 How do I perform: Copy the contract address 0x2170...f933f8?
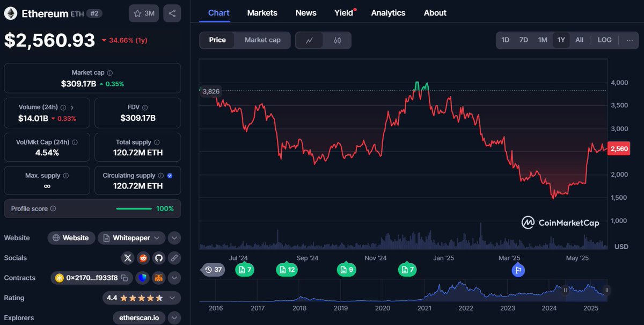124,278
